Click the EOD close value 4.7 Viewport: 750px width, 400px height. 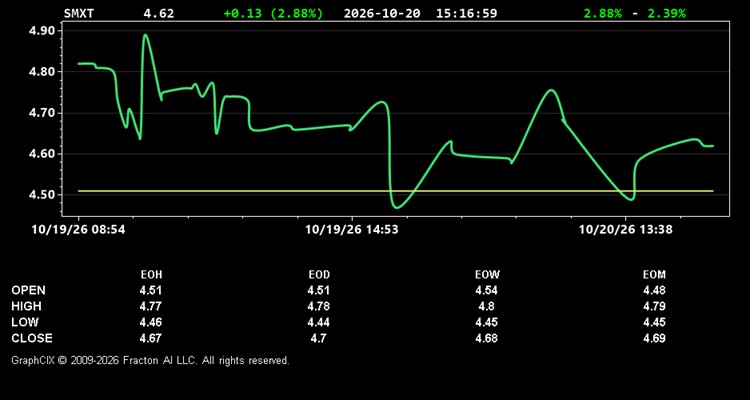pyautogui.click(x=319, y=338)
